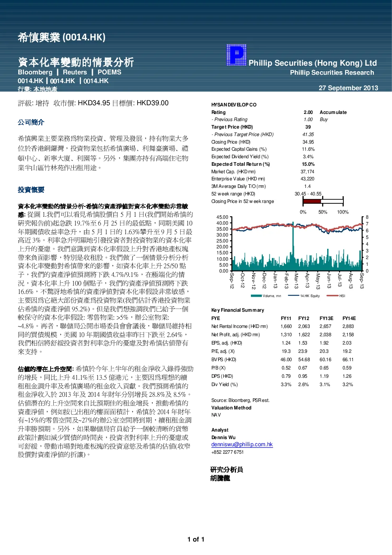Click BVPS FY14E value 66.11
Image resolution: width=392 pixels, height=555 pixels.
click(x=348, y=360)
